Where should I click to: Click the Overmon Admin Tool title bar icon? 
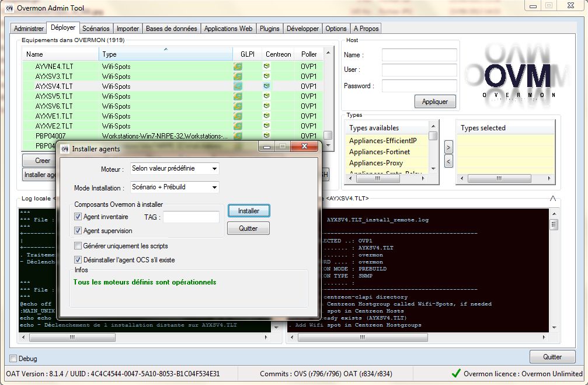pos(9,8)
